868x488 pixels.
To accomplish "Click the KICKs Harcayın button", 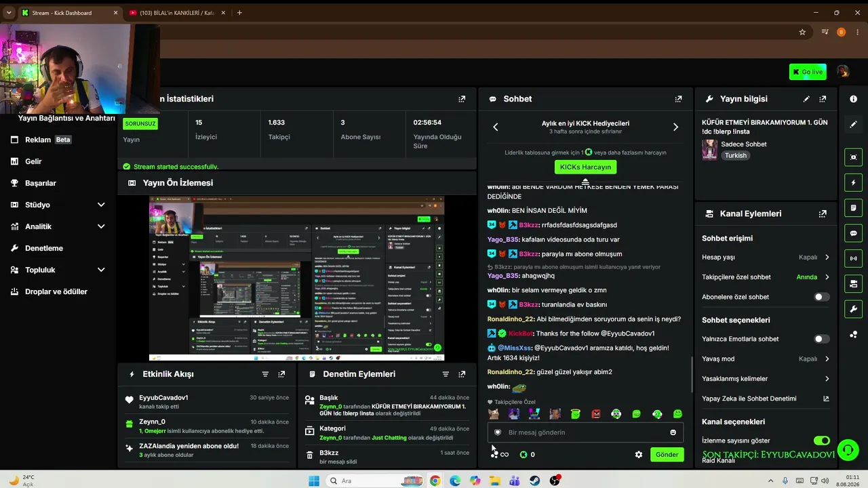I will [x=585, y=167].
